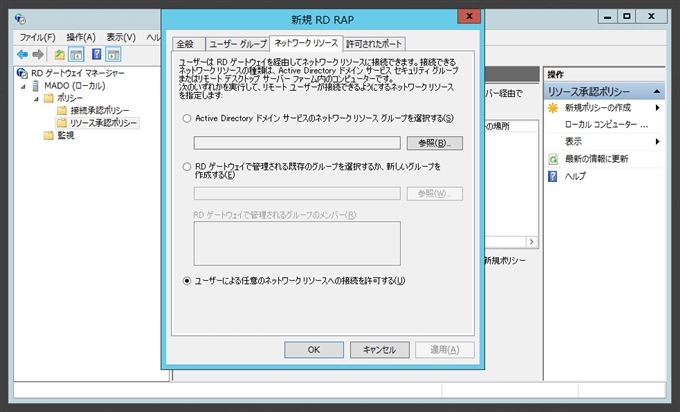Select Active Directory ドメイン サービス group radio button
This screenshot has height=412, width=680.
point(186,118)
